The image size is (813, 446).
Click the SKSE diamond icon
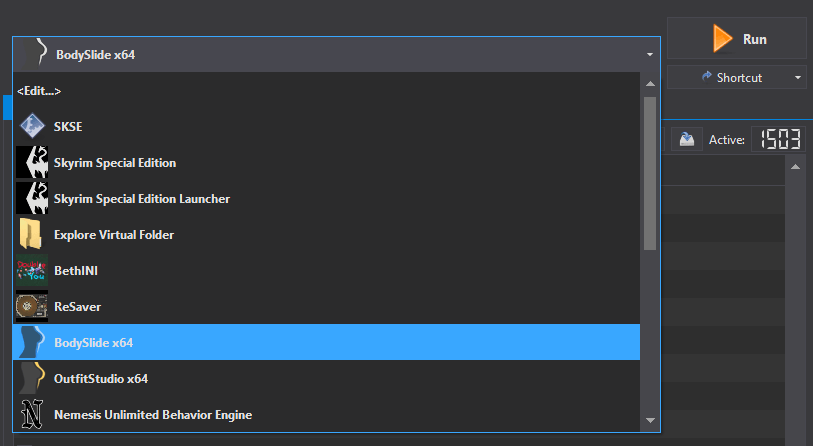(x=32, y=127)
